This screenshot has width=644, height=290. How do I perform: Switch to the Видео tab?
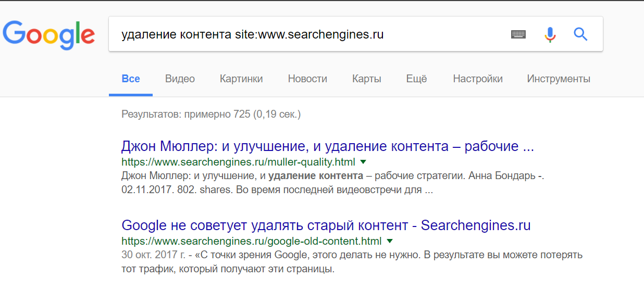pos(180,79)
